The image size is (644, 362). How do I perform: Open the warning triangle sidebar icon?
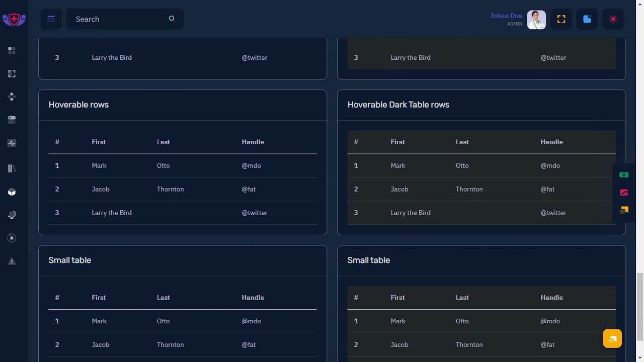tap(12, 261)
